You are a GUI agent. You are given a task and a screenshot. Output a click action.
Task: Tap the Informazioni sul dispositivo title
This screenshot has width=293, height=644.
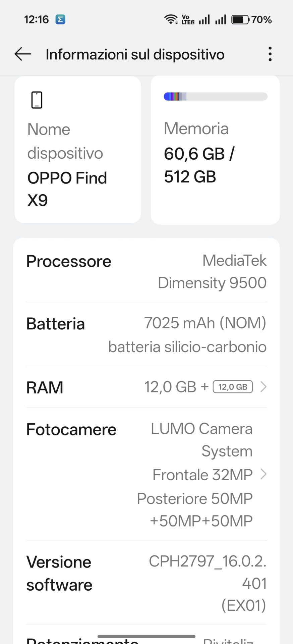click(x=135, y=54)
